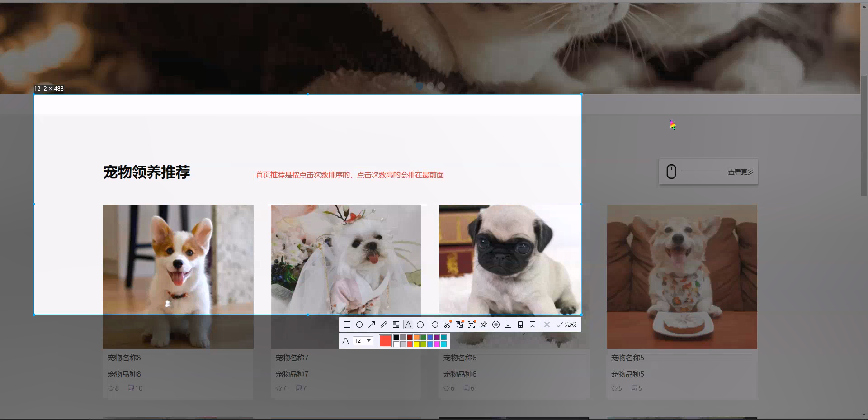The width and height of the screenshot is (868, 420).
Task: Select the rectangle annotation tool
Action: tap(347, 325)
